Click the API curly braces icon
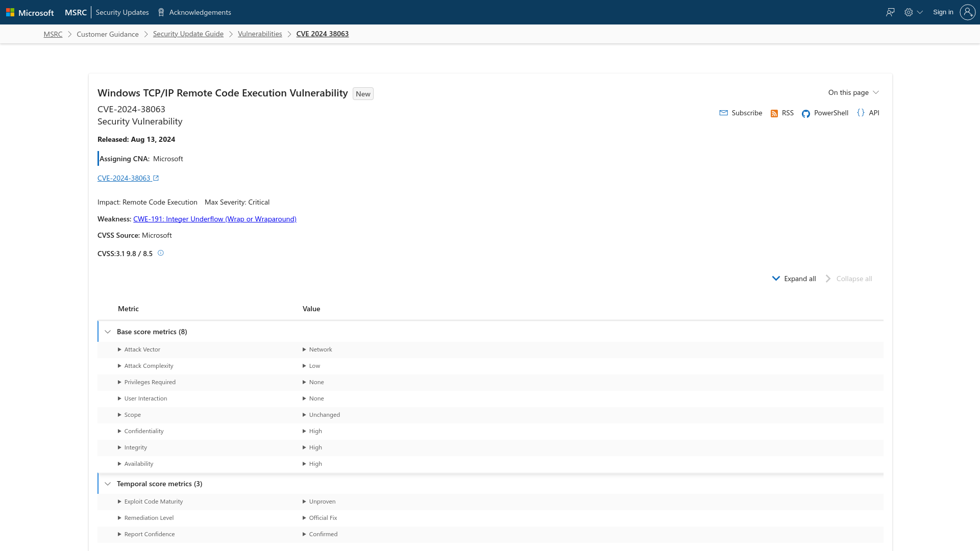The height and width of the screenshot is (551, 980). coord(861,113)
